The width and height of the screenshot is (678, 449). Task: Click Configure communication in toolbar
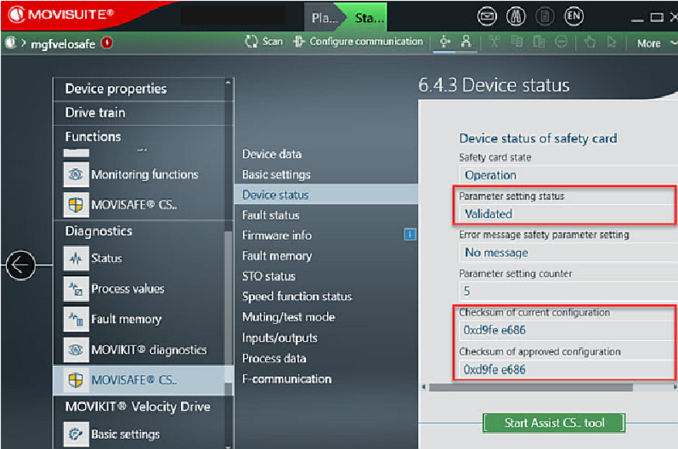coord(357,42)
